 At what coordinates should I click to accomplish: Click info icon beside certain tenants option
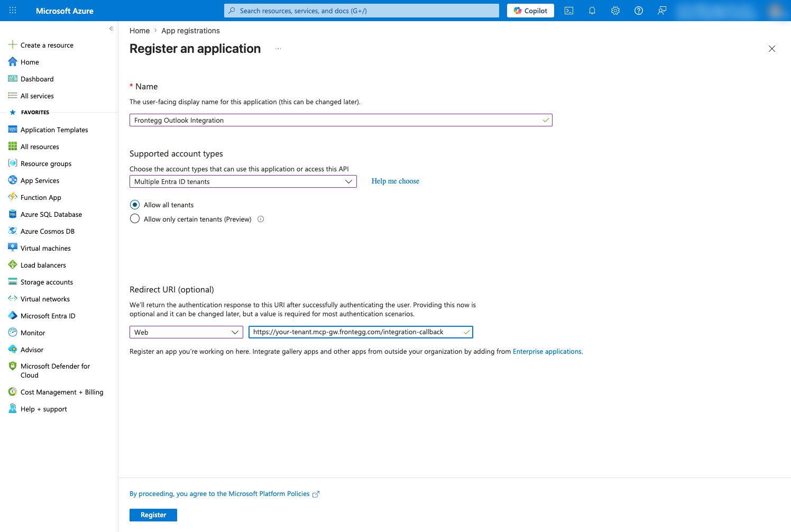[x=261, y=219]
